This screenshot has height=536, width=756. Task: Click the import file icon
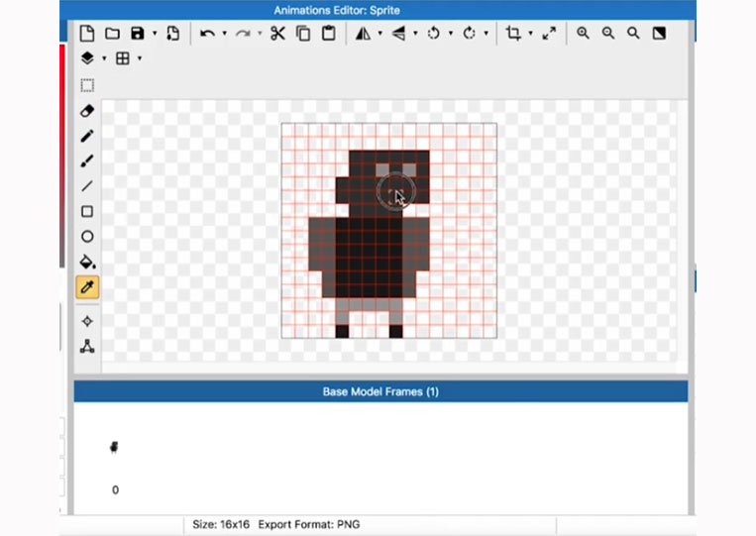click(173, 34)
